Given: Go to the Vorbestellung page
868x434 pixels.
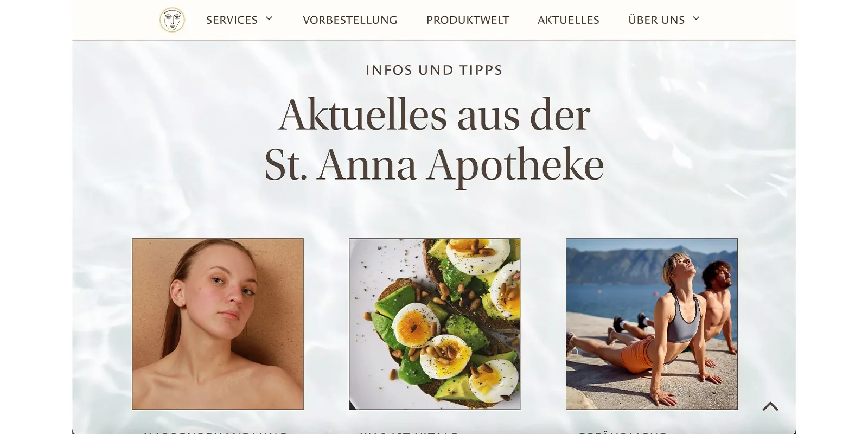Looking at the screenshot, I should [x=350, y=20].
